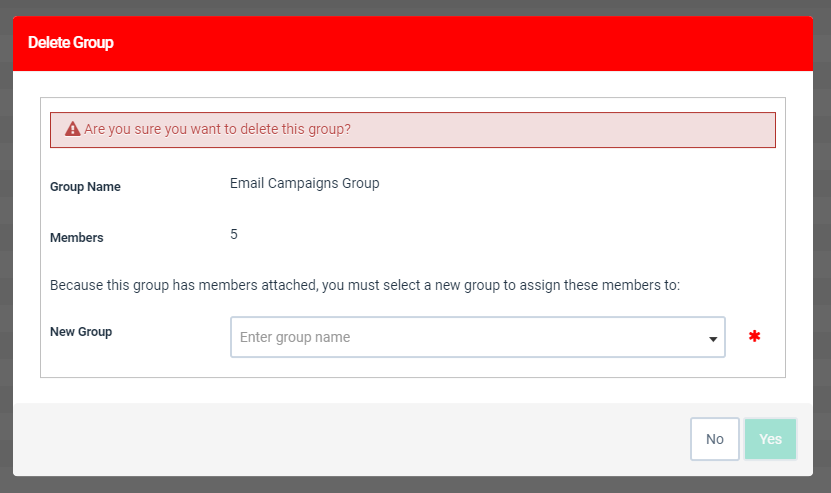This screenshot has height=493, width=831.
Task: Click the red required asterisk
Action: pyautogui.click(x=754, y=336)
